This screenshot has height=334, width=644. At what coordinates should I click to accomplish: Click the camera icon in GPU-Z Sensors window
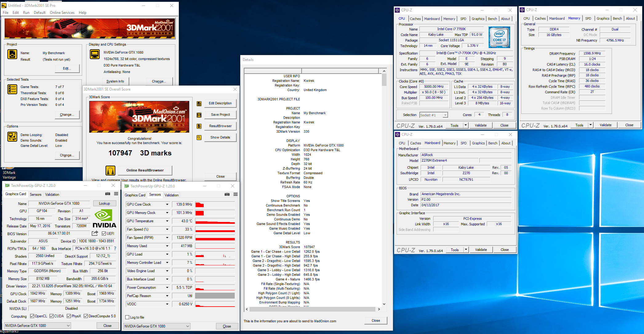pyautogui.click(x=227, y=195)
